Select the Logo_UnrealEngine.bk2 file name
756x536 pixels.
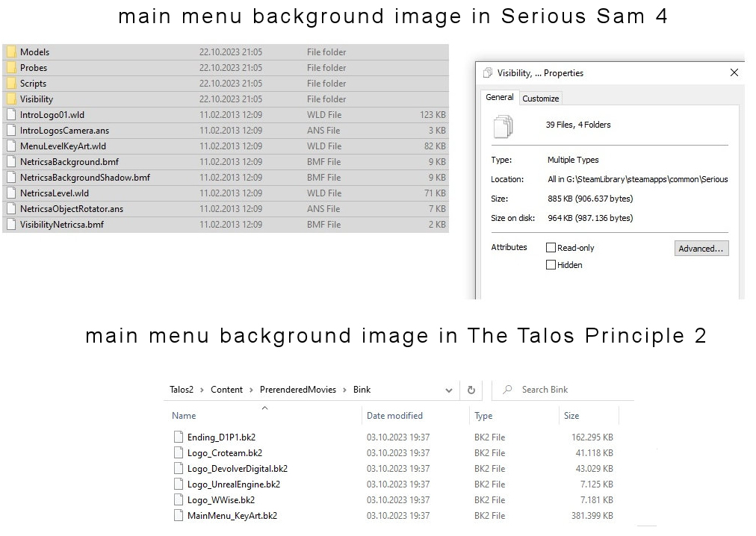(x=234, y=484)
